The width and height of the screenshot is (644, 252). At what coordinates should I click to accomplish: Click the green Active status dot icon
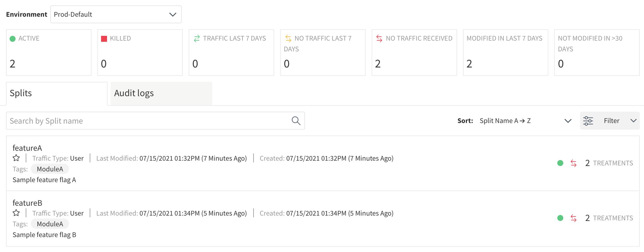pyautogui.click(x=12, y=38)
